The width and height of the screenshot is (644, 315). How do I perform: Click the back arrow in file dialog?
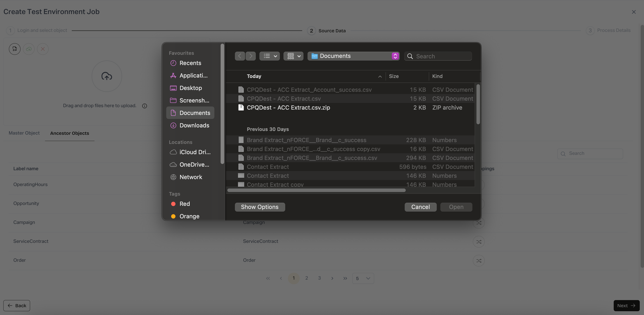click(x=240, y=56)
